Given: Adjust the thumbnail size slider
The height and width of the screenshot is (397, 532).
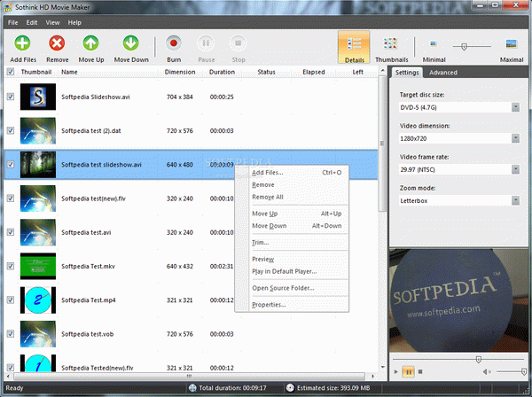Looking at the screenshot, I should point(464,47).
